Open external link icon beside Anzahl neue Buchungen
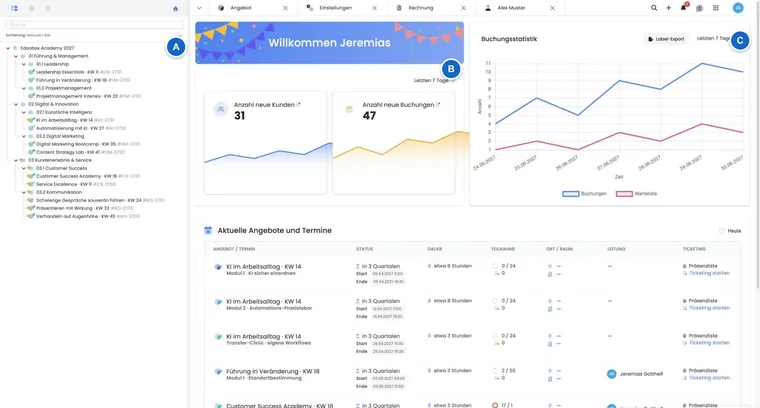The height and width of the screenshot is (408, 760). point(438,104)
